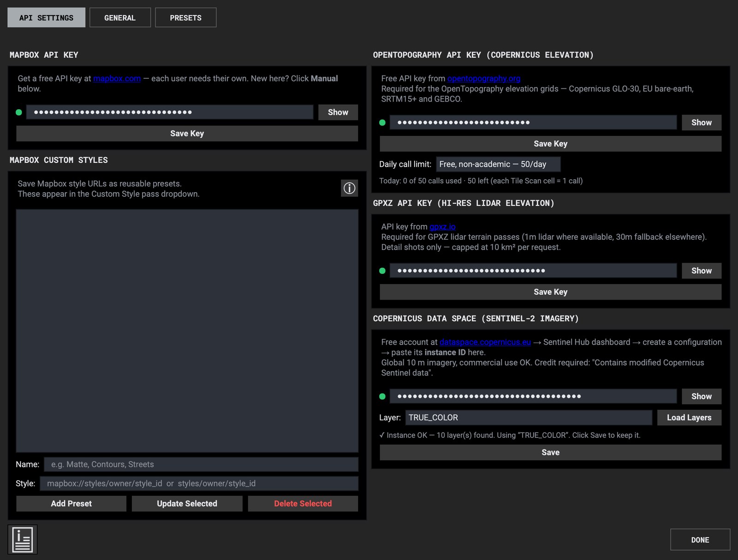Open the mapbox.com link
This screenshot has width=738, height=560.
tap(117, 79)
